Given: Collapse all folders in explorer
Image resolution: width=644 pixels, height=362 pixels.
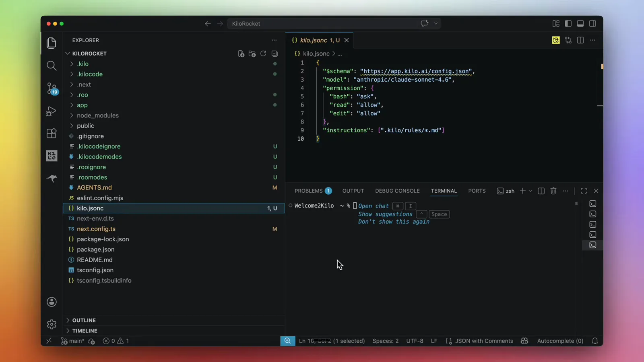Looking at the screenshot, I should (275, 53).
